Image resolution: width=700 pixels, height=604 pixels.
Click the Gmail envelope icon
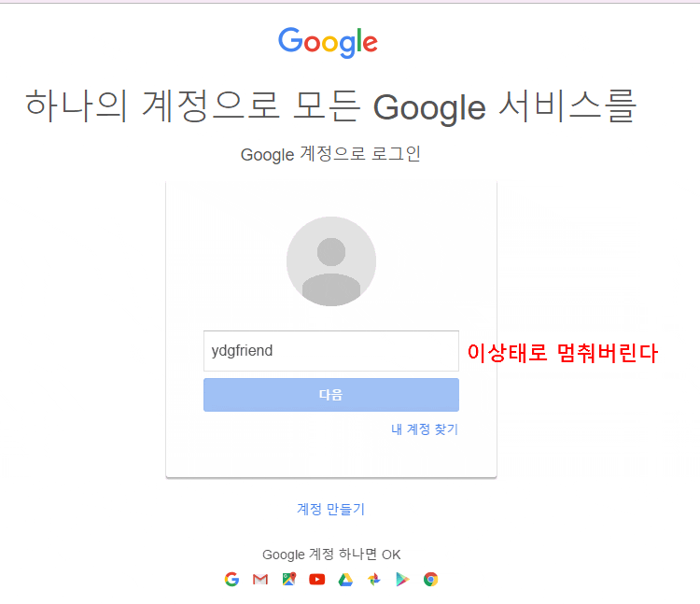[x=260, y=580]
